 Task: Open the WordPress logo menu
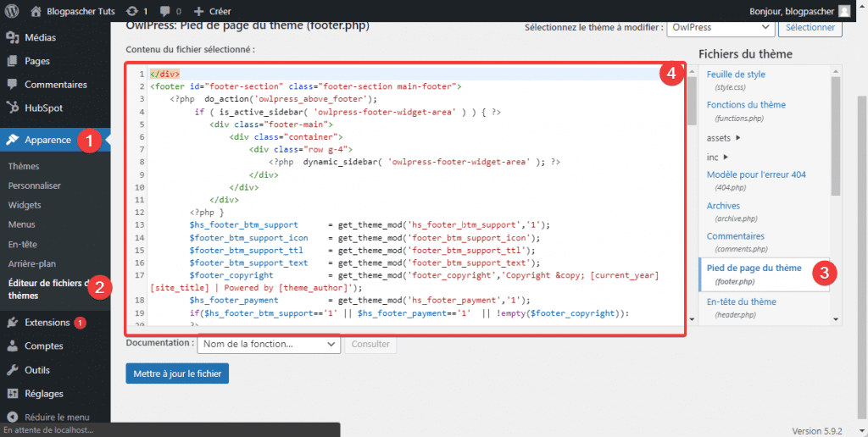pos(12,10)
